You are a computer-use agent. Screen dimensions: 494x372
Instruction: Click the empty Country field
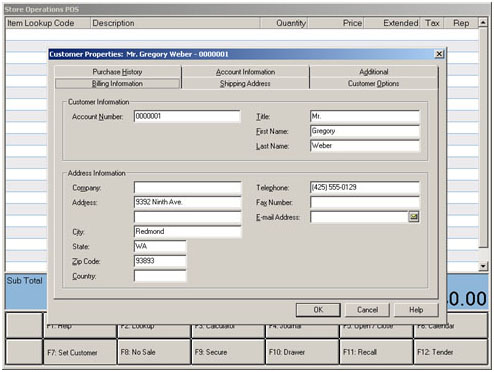point(160,276)
